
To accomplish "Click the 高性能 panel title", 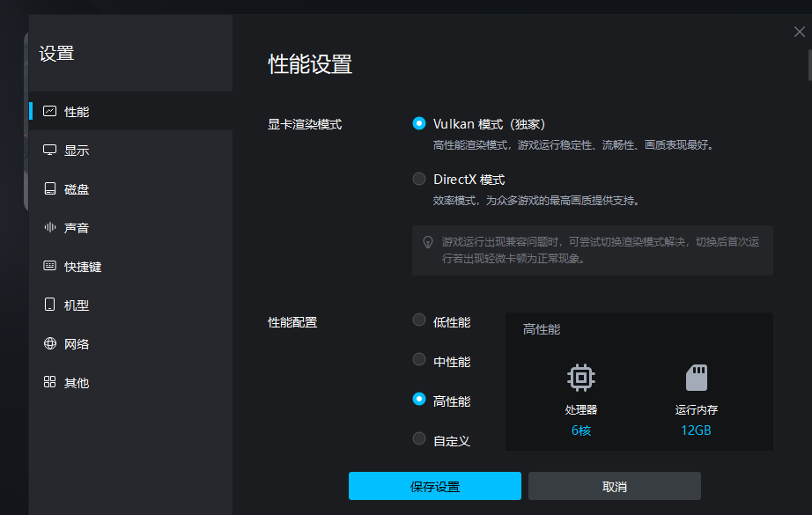I will (x=541, y=330).
